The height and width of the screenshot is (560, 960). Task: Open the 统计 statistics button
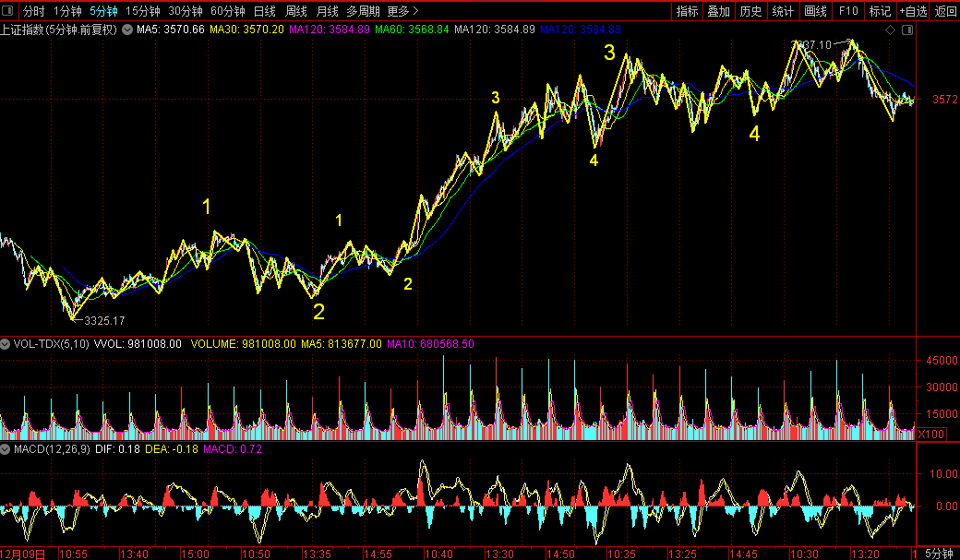[783, 11]
